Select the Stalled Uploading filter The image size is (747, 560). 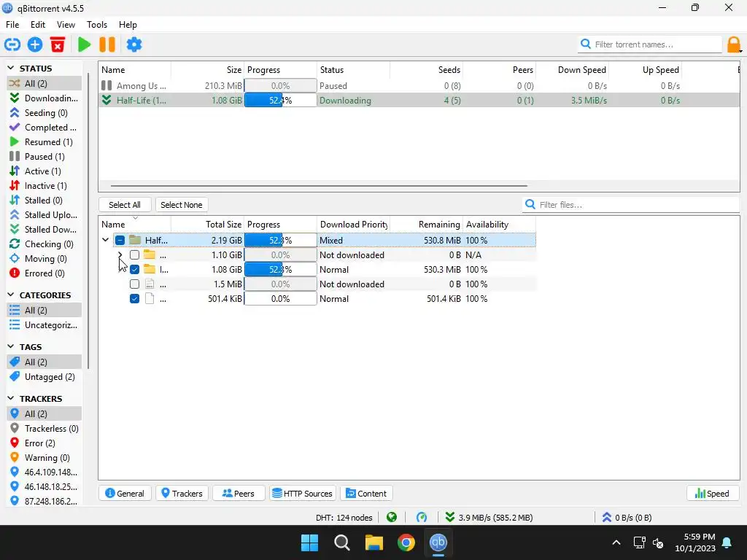(44, 215)
